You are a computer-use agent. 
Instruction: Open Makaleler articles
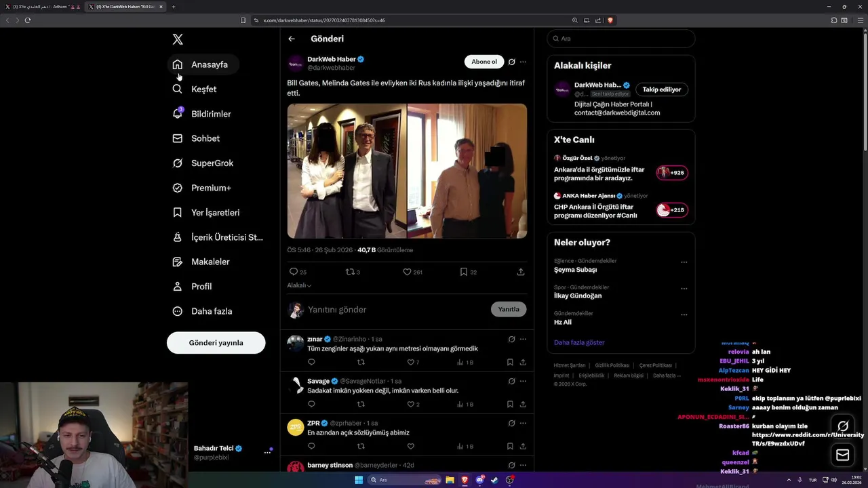201,262
